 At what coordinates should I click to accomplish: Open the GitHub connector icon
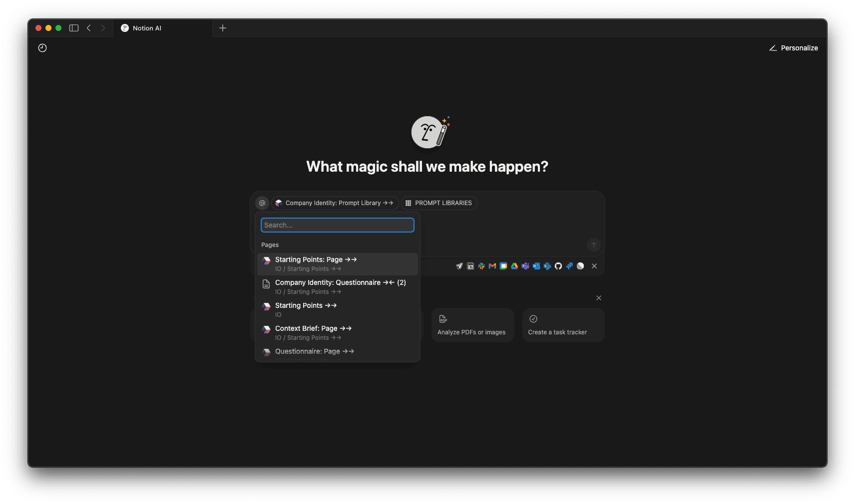click(x=558, y=266)
